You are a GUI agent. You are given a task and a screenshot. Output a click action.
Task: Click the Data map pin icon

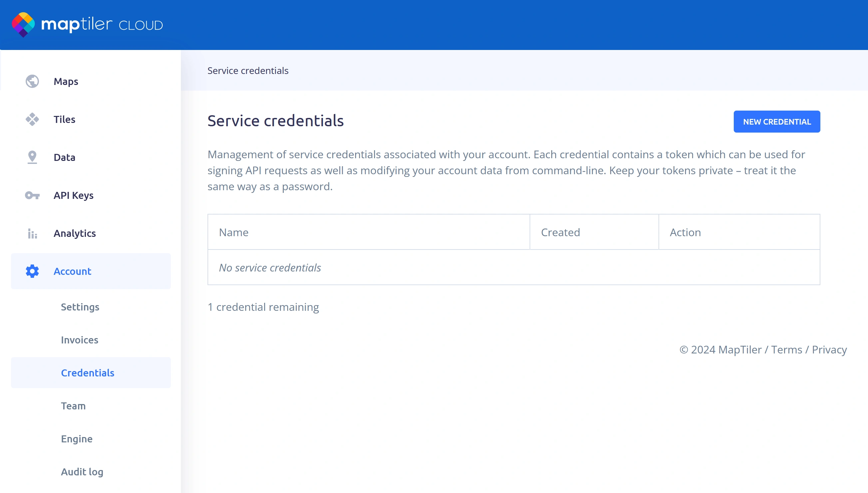(x=32, y=157)
